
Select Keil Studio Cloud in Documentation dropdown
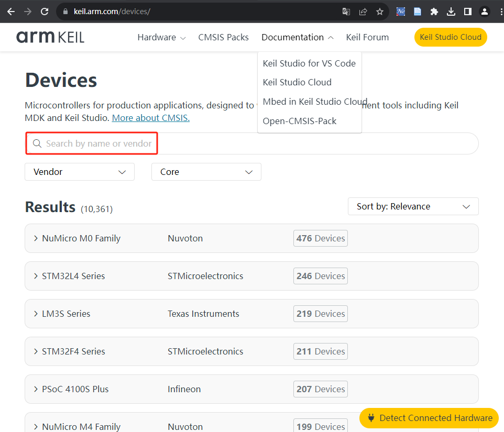pos(297,82)
